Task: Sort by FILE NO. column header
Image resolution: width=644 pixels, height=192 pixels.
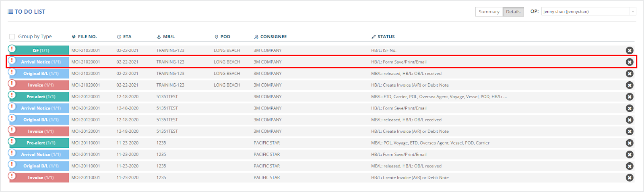Action: pos(87,37)
